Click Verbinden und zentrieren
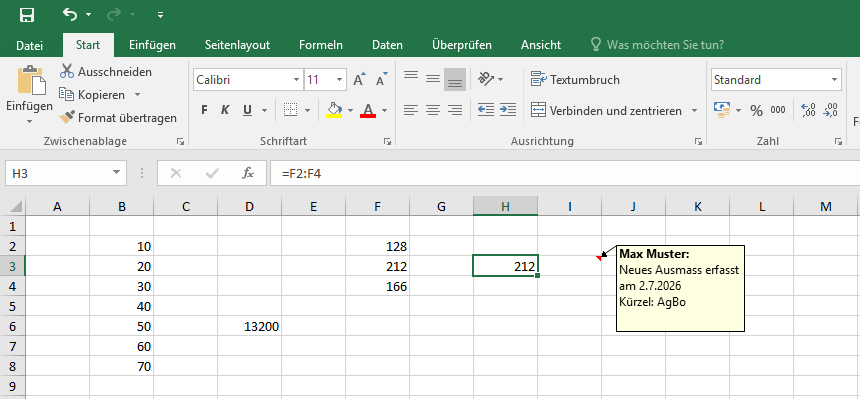The height and width of the screenshot is (399, 860). point(606,110)
